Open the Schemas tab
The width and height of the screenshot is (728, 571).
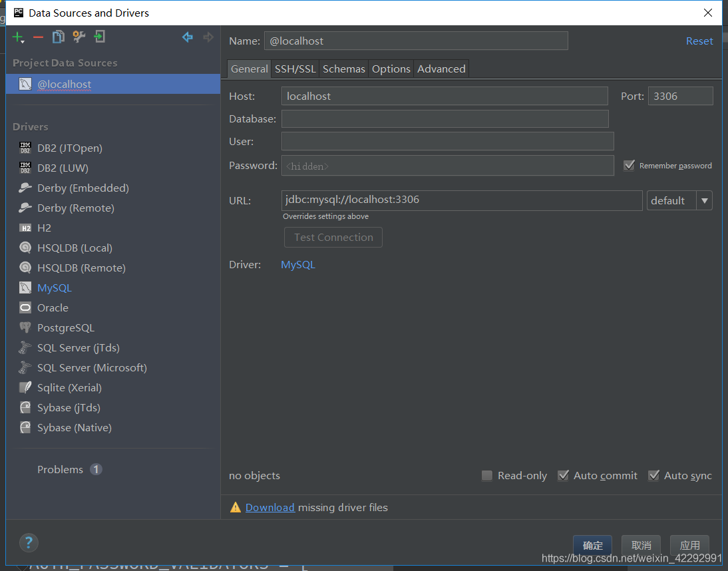point(344,69)
